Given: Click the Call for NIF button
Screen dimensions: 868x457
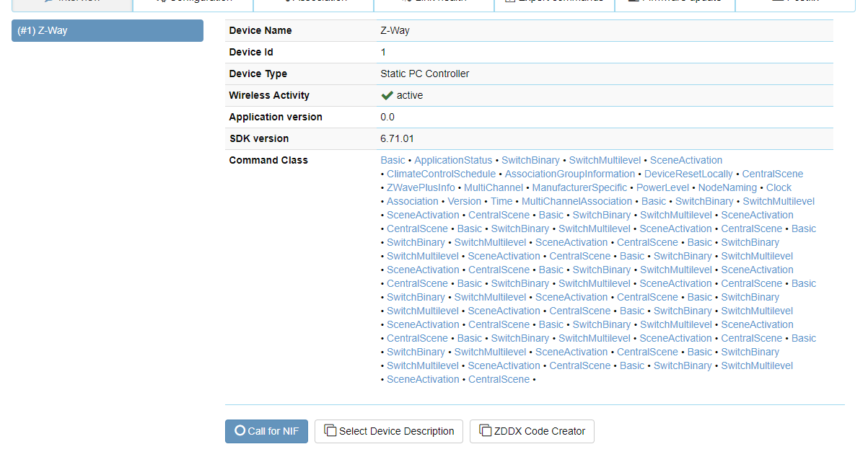Looking at the screenshot, I should [x=267, y=431].
